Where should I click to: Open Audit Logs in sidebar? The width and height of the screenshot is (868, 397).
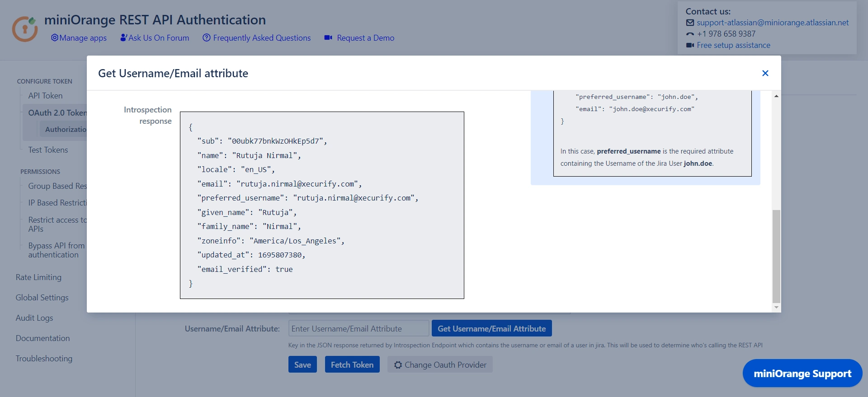34,318
